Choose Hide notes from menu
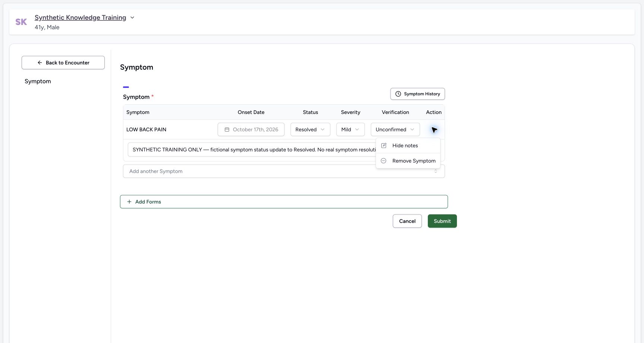Screen dimensions: 644x343 tap(408, 146)
